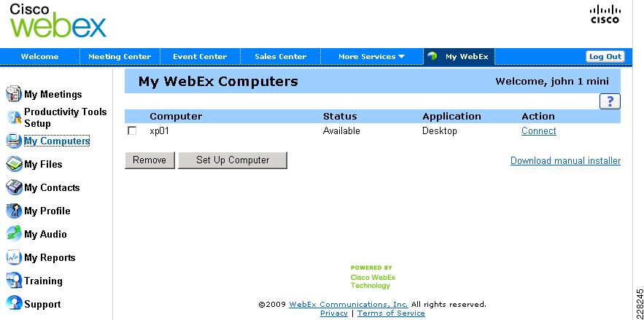Open WebEx Communications, Inc. link
The image size is (644, 320).
point(349,305)
